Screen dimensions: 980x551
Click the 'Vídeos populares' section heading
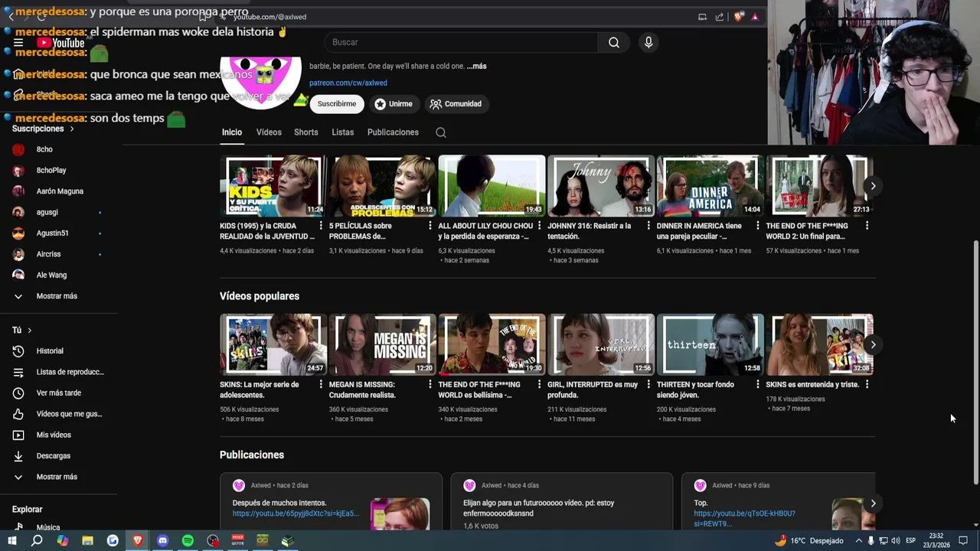coord(260,296)
